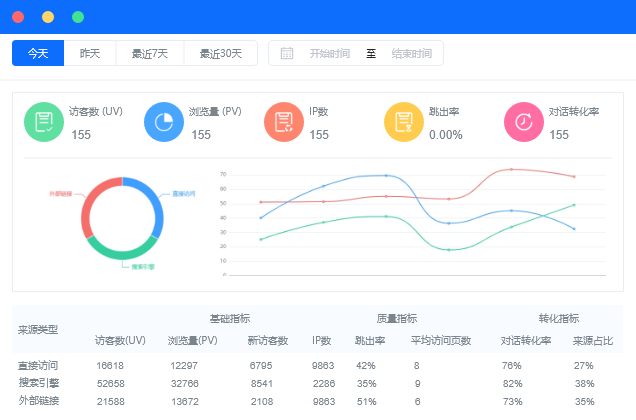Switch to the 昨天 tab
This screenshot has width=636, height=420.
[90, 53]
